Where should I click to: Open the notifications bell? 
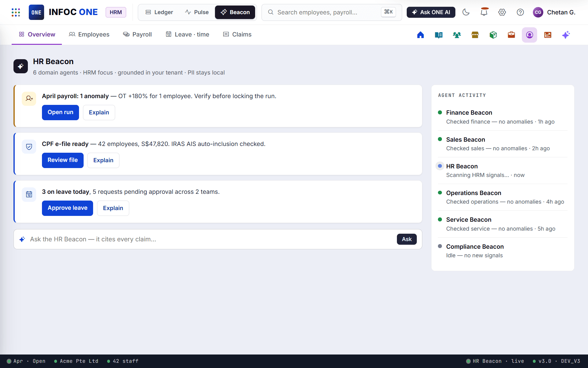(484, 12)
